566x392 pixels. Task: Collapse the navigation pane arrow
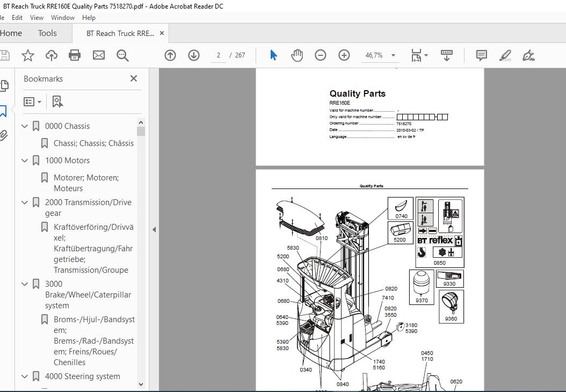[x=154, y=229]
